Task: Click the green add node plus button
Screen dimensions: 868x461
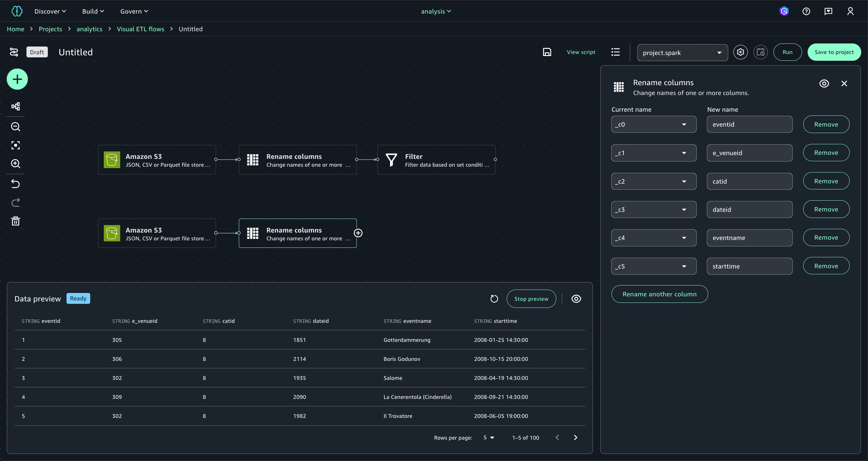Action: (17, 79)
